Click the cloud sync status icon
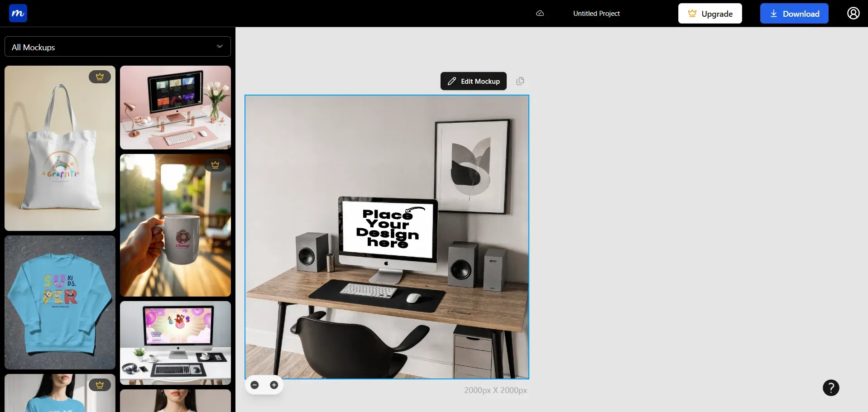Image resolution: width=868 pixels, height=412 pixels. click(x=540, y=13)
